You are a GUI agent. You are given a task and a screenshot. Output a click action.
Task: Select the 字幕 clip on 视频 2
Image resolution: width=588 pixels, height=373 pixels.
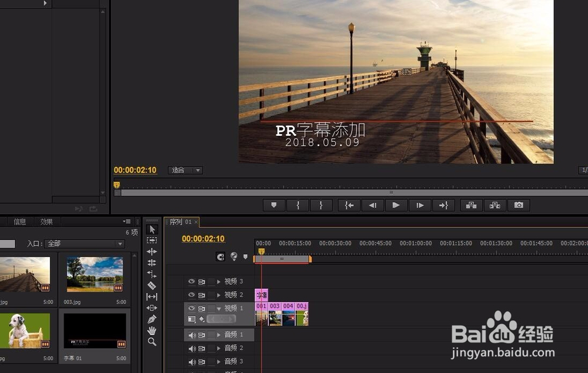tap(262, 295)
